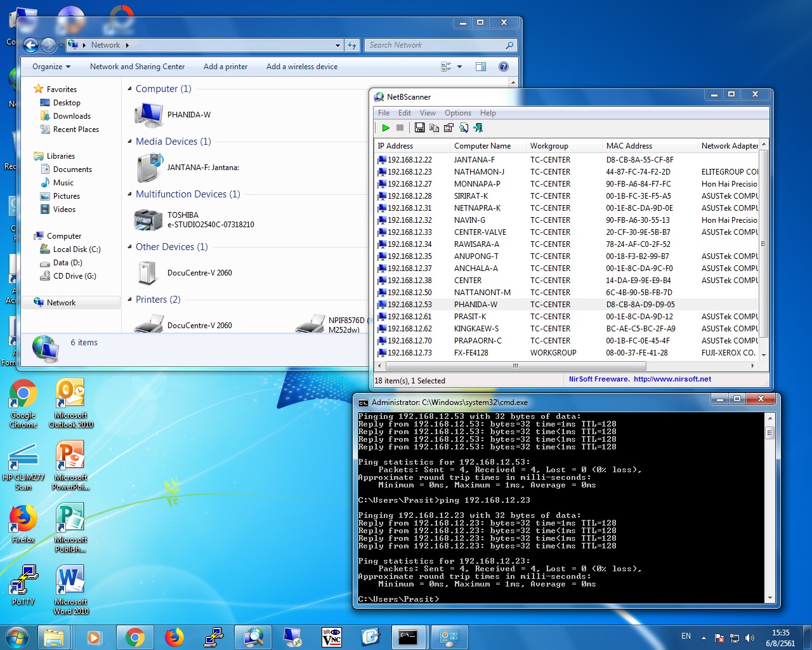Click Network and Sharing Center
Viewport: 812px width, 650px height.
(137, 67)
